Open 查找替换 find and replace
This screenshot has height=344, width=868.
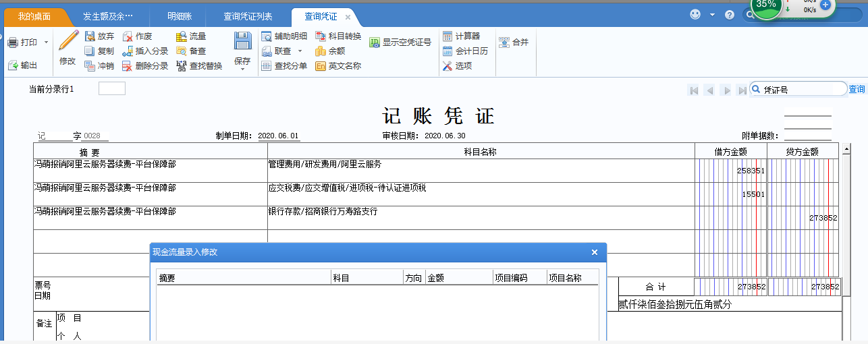[x=199, y=66]
